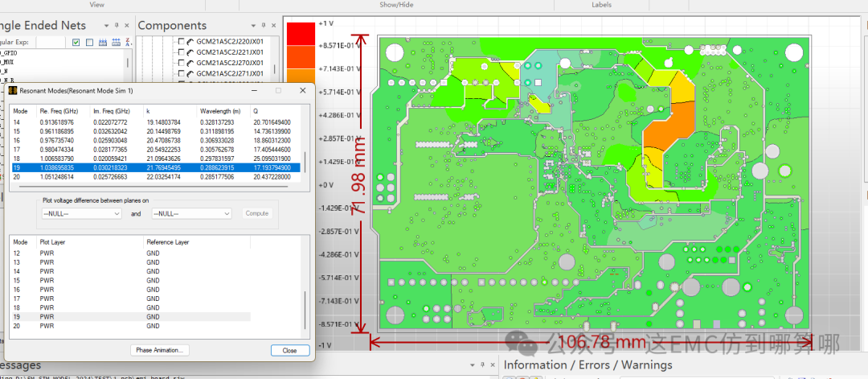Click the GCM21A5C2J270JX01 component name
868x379 pixels.
pyautogui.click(x=230, y=63)
